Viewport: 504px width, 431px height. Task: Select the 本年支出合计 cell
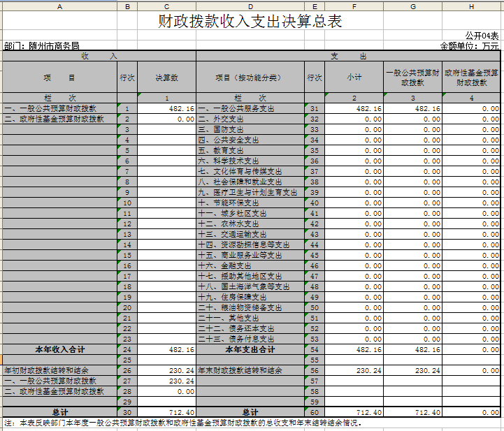250,349
